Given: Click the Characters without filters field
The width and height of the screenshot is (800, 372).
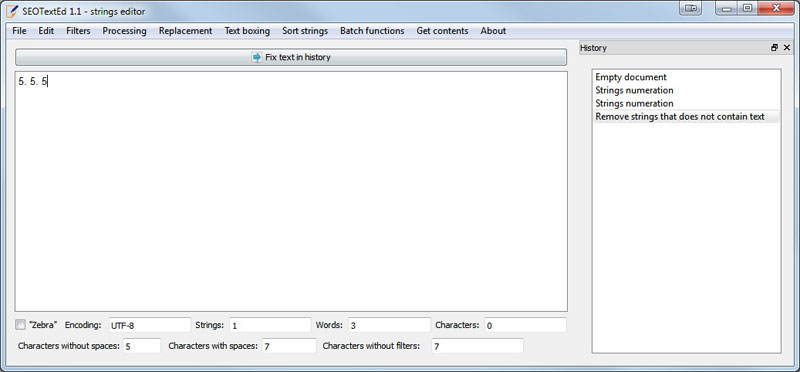Looking at the screenshot, I should pos(478,345).
